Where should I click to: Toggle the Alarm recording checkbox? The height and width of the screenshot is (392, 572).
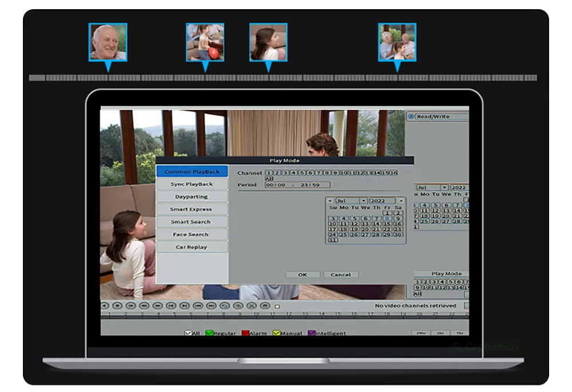(245, 333)
